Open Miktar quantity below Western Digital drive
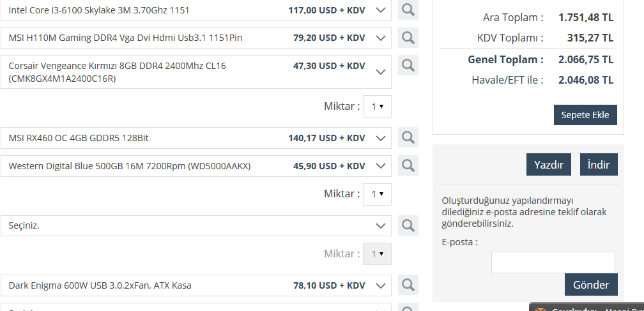The image size is (644, 311). click(377, 194)
